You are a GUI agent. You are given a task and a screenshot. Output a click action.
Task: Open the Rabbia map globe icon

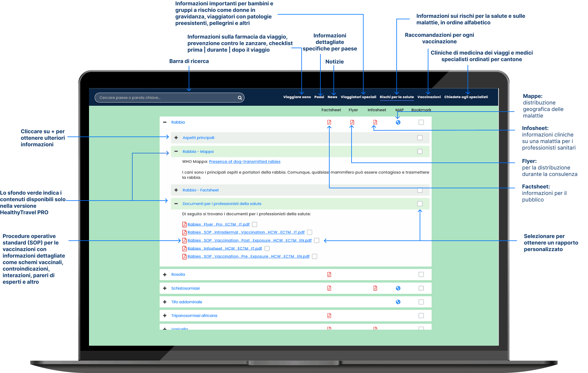pyautogui.click(x=398, y=122)
